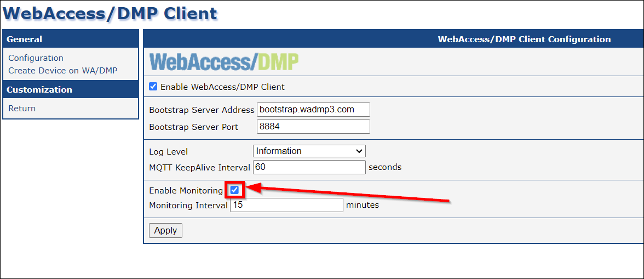Click the Customization section header
Screen dimensions: 644x279
coord(71,89)
